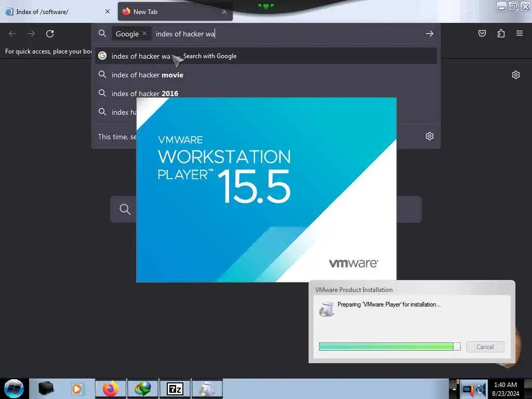Image resolution: width=532 pixels, height=399 pixels.
Task: Close the New Tab tab
Action: click(x=224, y=11)
